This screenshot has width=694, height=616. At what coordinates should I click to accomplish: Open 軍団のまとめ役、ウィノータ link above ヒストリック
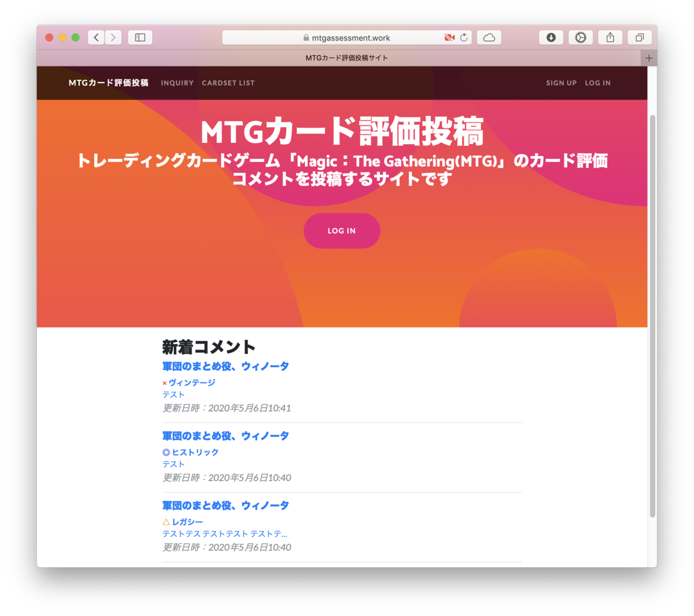pos(226,436)
